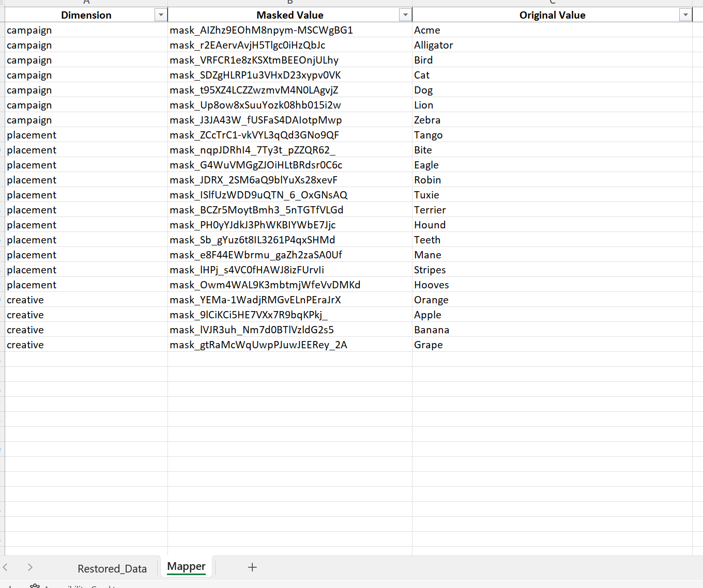Click the creative cell beside Grape
This screenshot has height=588, width=703.
[86, 345]
